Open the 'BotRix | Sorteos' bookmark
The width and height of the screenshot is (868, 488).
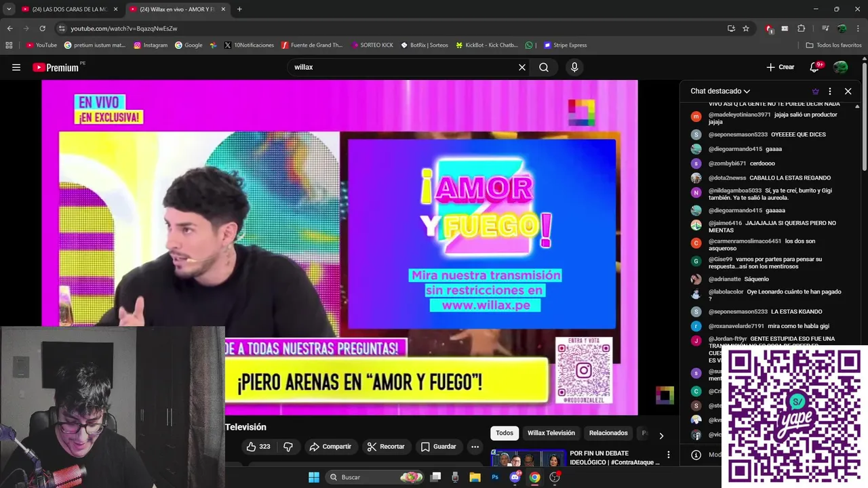coord(425,45)
